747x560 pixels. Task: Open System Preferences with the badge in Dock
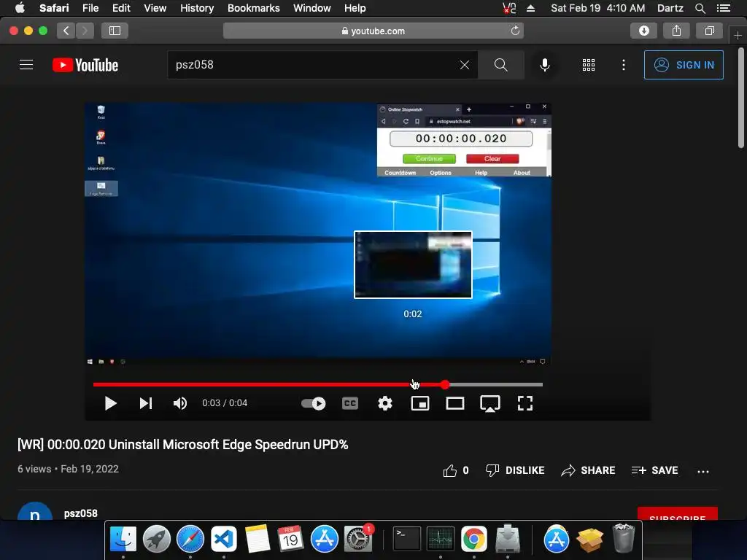click(x=358, y=539)
